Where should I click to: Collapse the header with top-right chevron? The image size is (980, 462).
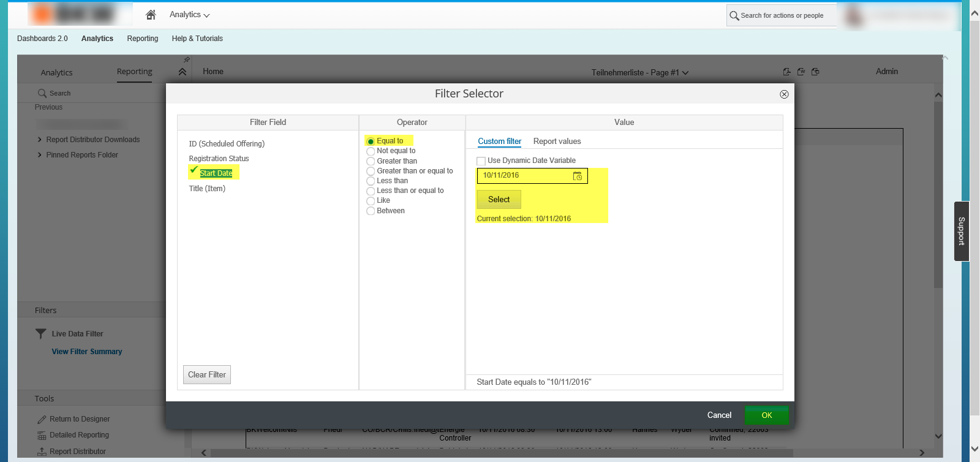[x=945, y=58]
